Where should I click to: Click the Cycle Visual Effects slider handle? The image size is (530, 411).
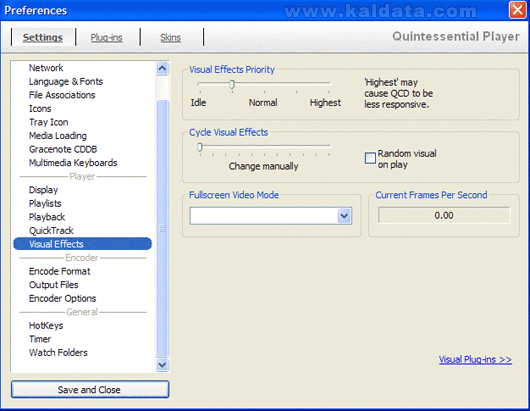pos(200,147)
